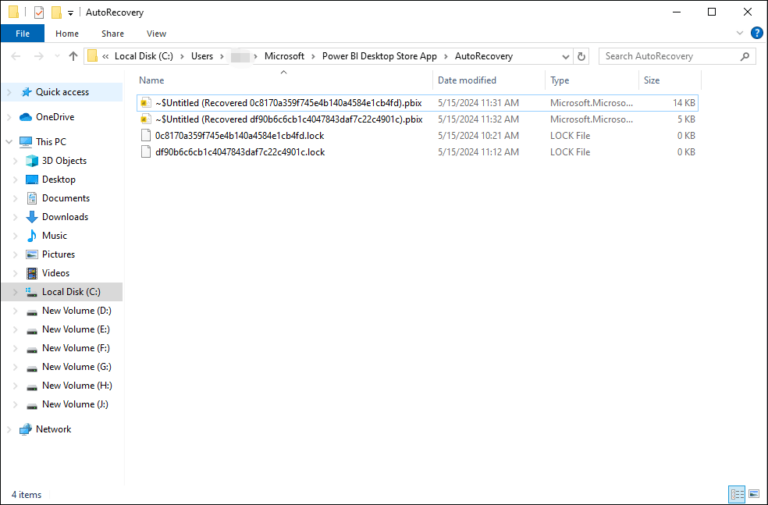Select the Recovered 0c8170a359f745e4 pbix file
768x505 pixels.
[x=417, y=103]
